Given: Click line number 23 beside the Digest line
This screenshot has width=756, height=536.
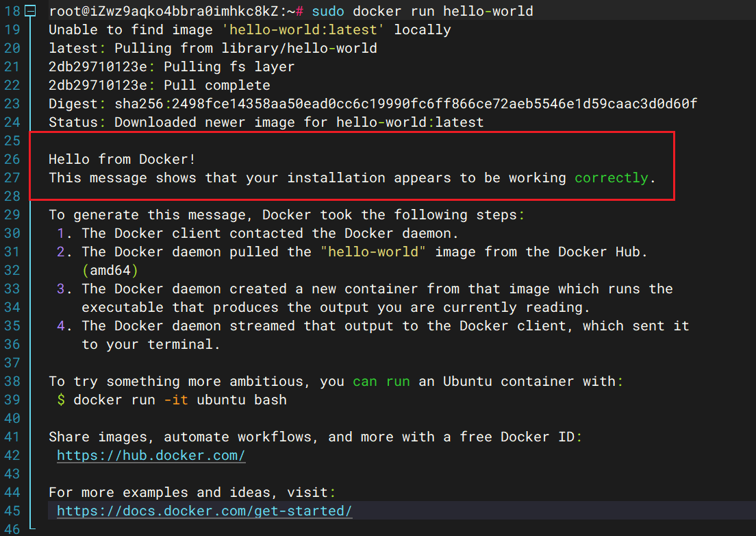Looking at the screenshot, I should tap(12, 103).
